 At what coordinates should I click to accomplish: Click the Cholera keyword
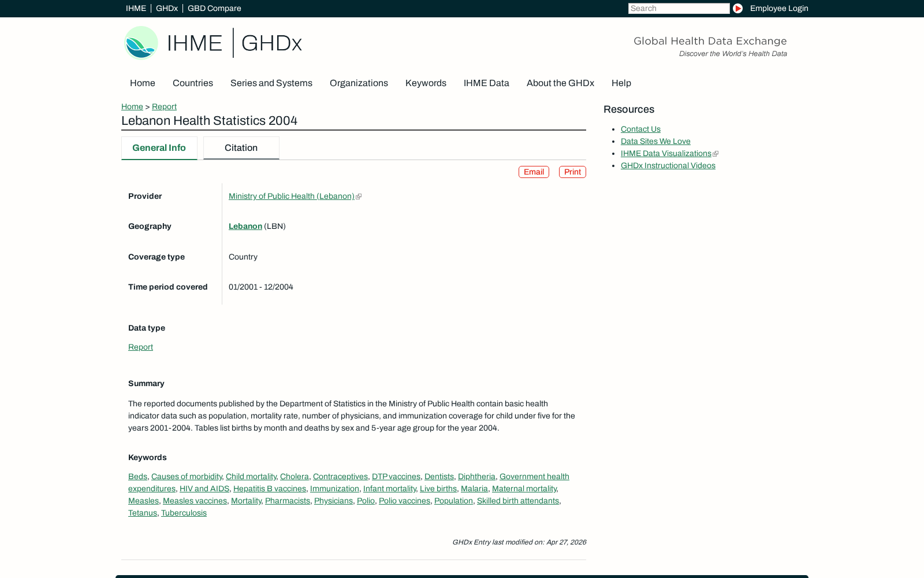tap(295, 476)
